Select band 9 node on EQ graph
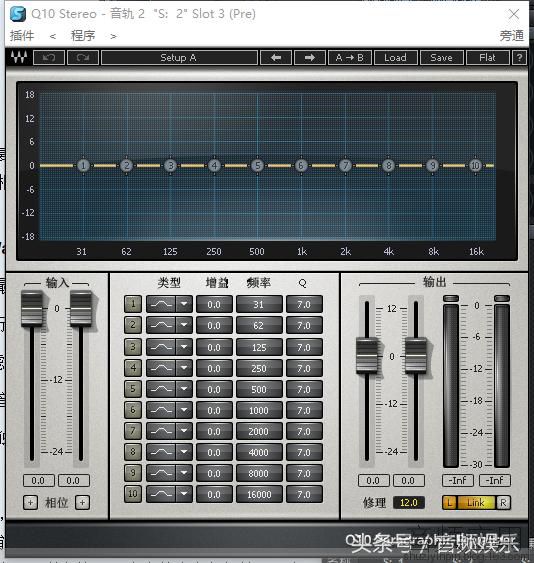This screenshot has height=563, width=534. (432, 166)
